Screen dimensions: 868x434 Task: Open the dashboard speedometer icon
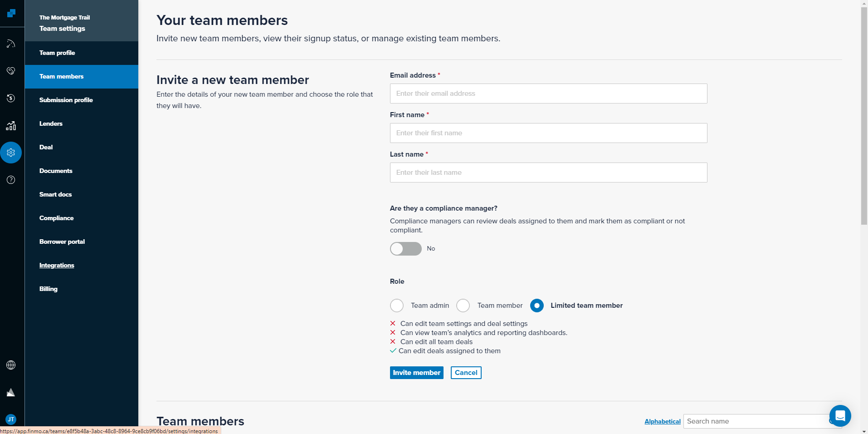(11, 44)
